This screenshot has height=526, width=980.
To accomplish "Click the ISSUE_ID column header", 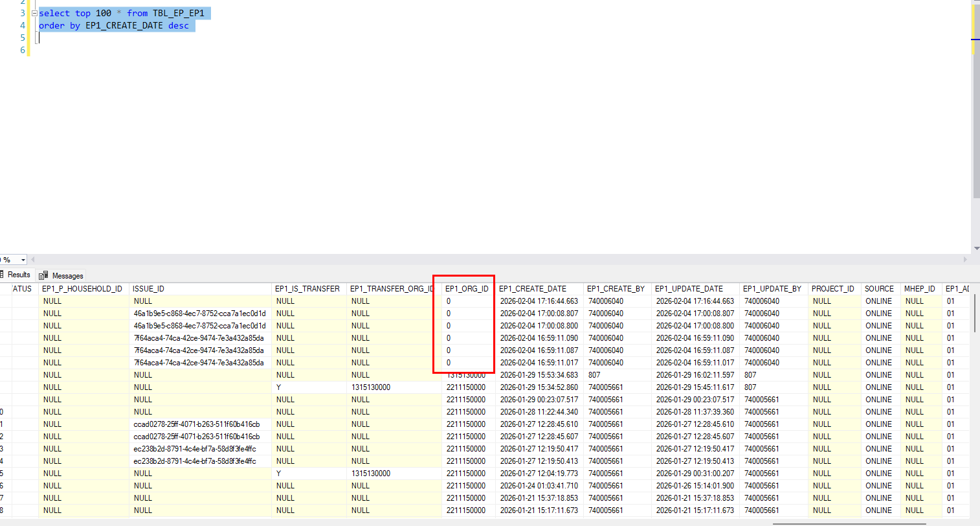I will pyautogui.click(x=148, y=289).
